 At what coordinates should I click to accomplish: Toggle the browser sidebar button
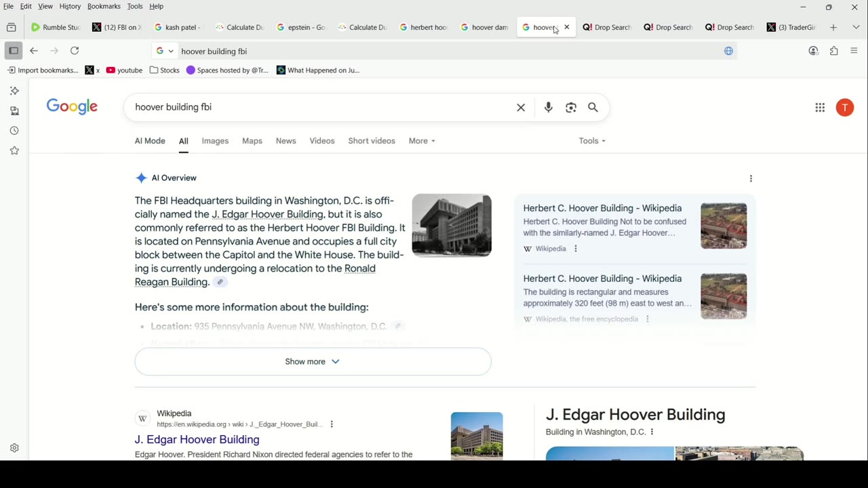tap(14, 51)
